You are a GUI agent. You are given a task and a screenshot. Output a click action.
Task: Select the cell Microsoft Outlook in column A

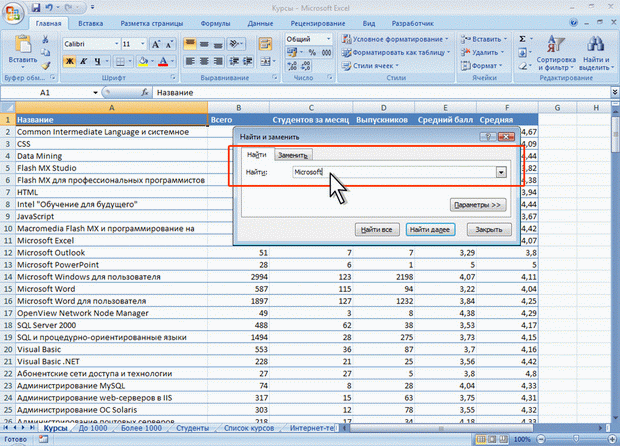point(112,253)
